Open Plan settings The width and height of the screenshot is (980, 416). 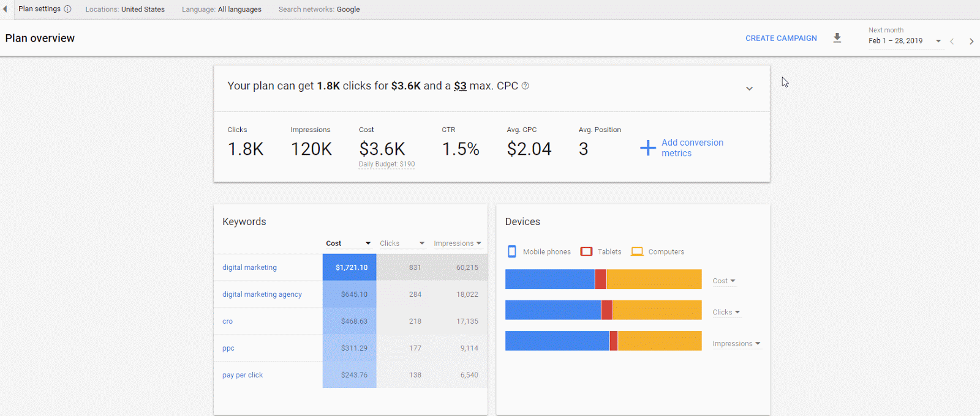(x=39, y=9)
